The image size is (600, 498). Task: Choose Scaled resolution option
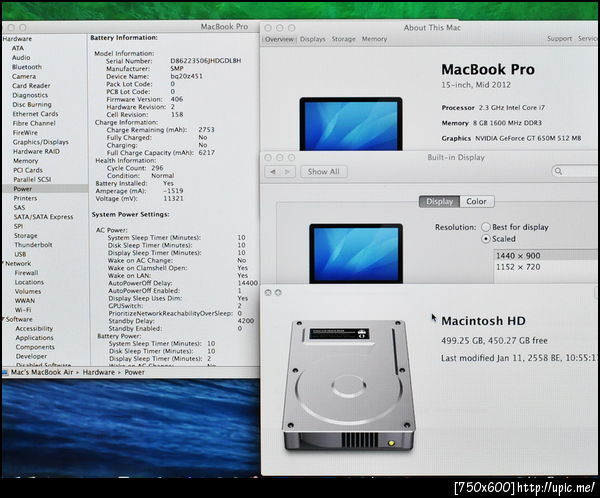486,239
